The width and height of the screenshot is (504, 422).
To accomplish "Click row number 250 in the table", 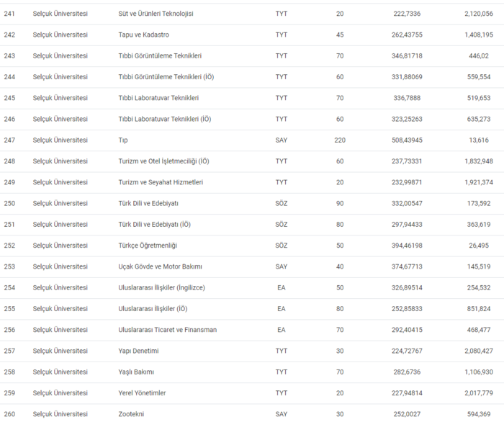I will pyautogui.click(x=9, y=204).
